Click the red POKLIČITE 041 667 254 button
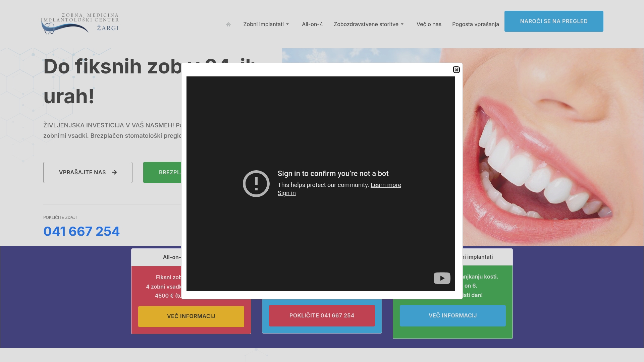Screen dimensions: 644x362 (x=322, y=315)
